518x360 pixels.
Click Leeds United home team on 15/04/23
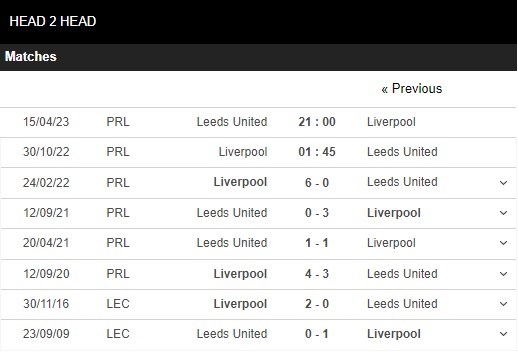click(x=232, y=122)
